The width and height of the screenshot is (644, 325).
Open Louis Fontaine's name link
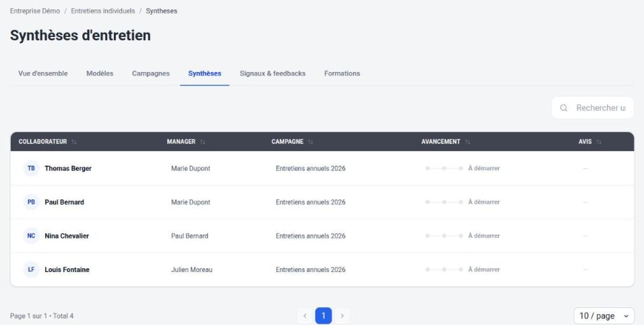pos(67,270)
